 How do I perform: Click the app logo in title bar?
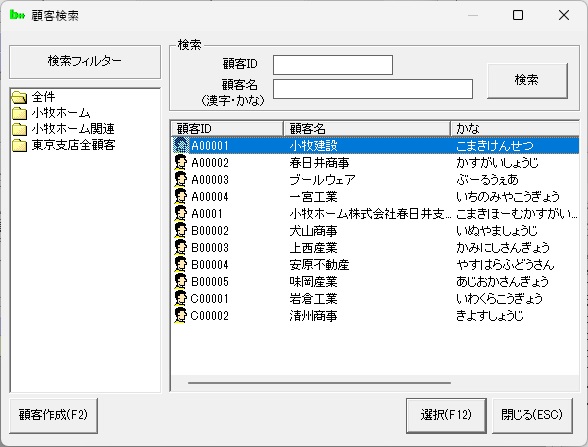[x=17, y=15]
